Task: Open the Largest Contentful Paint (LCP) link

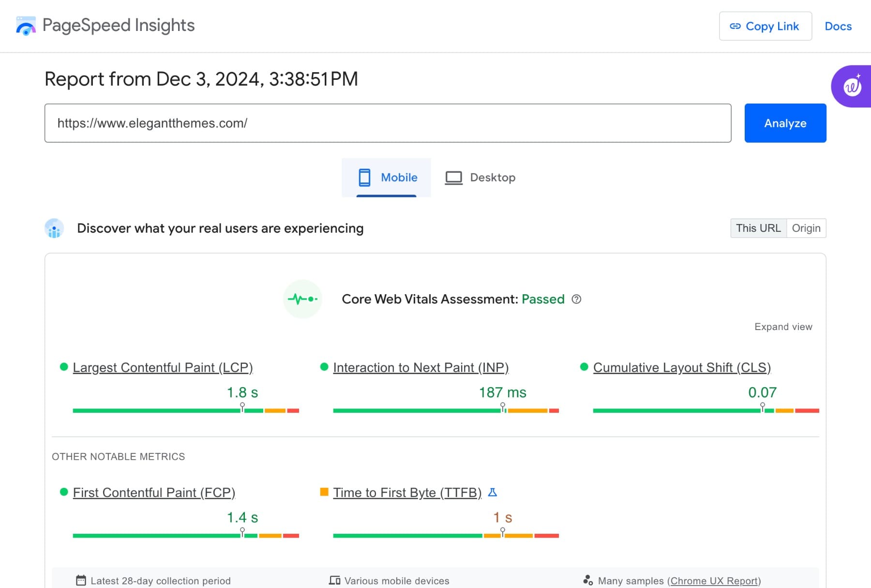Action: click(x=163, y=367)
